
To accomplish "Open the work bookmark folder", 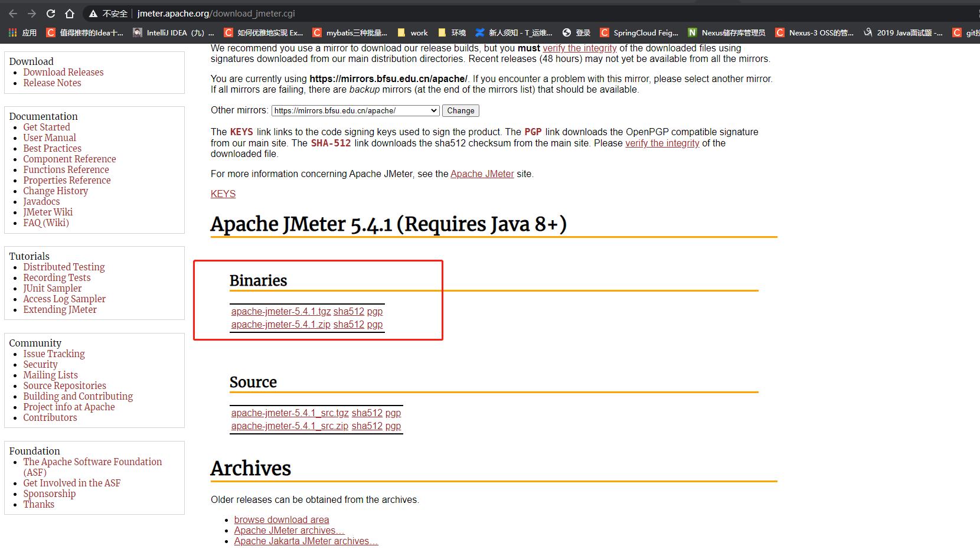I will pyautogui.click(x=413, y=32).
